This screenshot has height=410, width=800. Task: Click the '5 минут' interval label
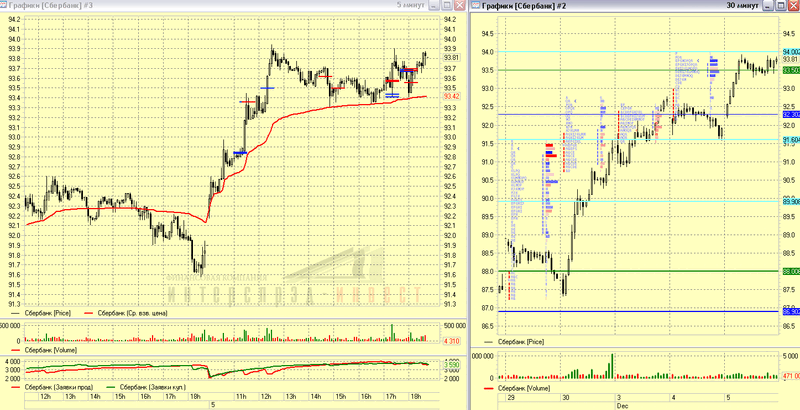(411, 5)
